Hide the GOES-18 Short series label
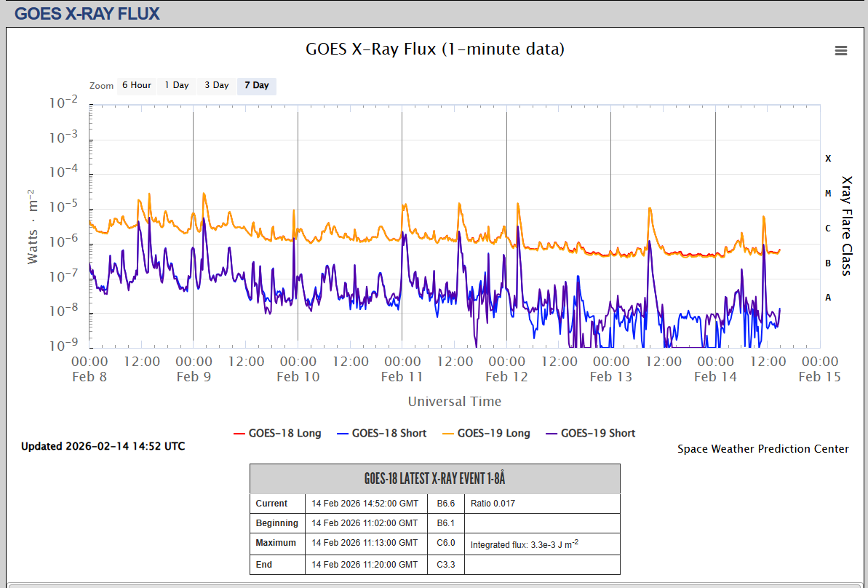 (389, 433)
